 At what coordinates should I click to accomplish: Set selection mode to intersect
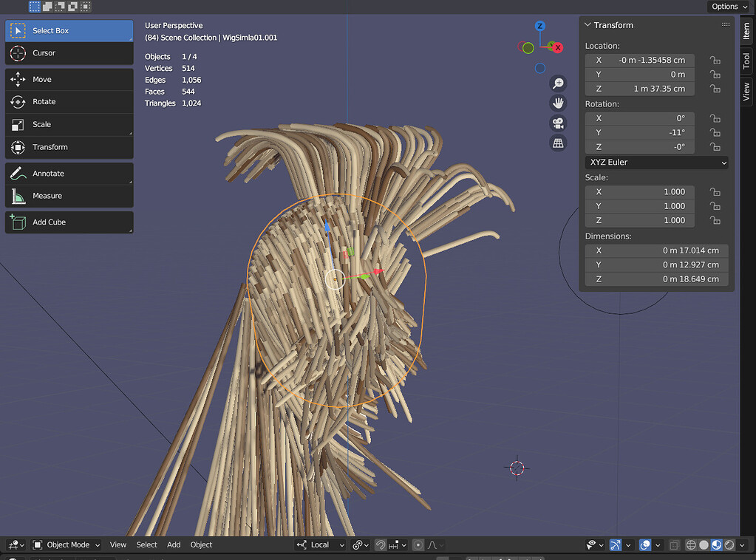(x=85, y=6)
